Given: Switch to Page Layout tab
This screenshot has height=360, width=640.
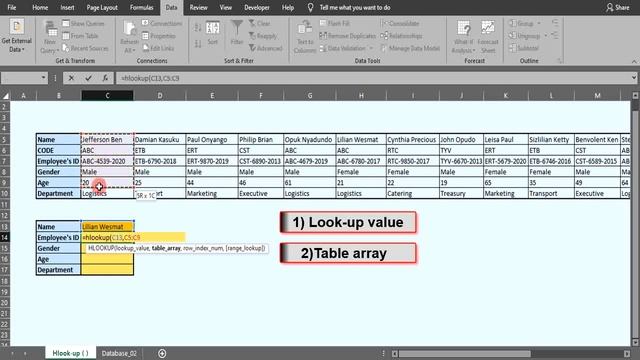Looking at the screenshot, I should click(102, 7).
